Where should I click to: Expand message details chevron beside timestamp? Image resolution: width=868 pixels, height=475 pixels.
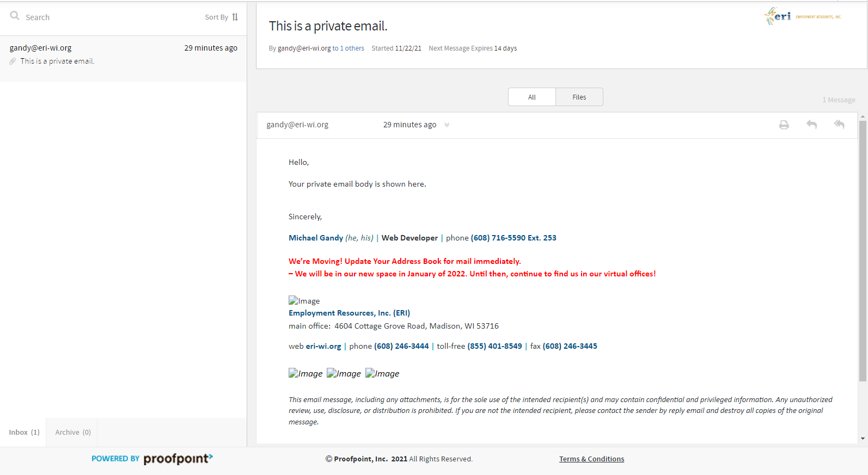[x=447, y=125]
